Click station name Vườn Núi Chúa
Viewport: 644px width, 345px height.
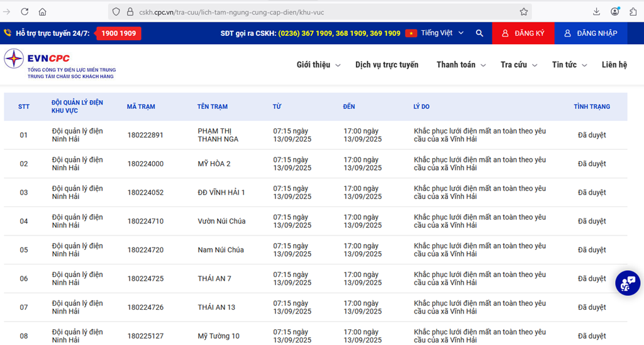tap(222, 221)
